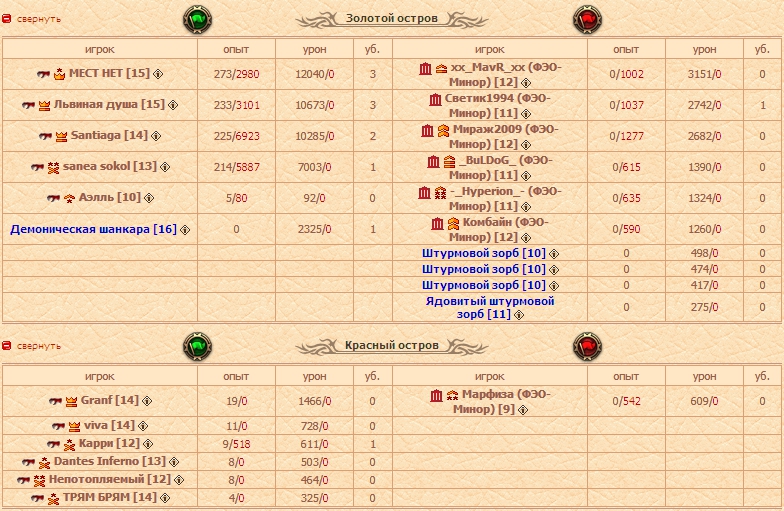Select damage value 10673/0
Viewport: 784px width, 511px height.
click(x=314, y=105)
